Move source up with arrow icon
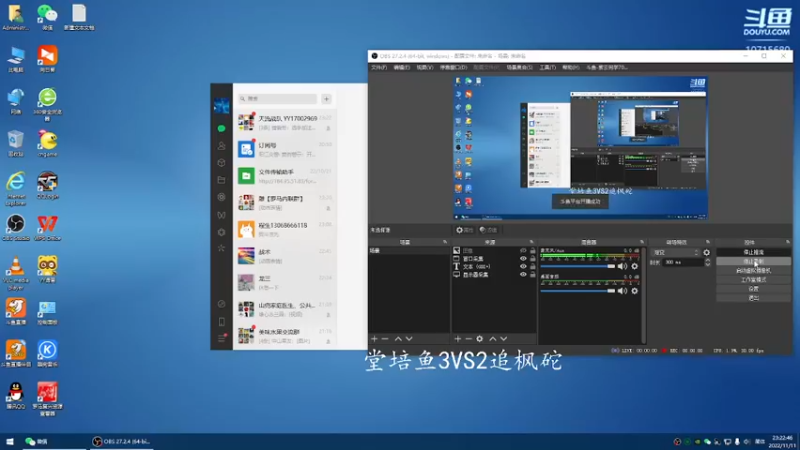Viewport: 800px width, 450px height. [x=492, y=339]
